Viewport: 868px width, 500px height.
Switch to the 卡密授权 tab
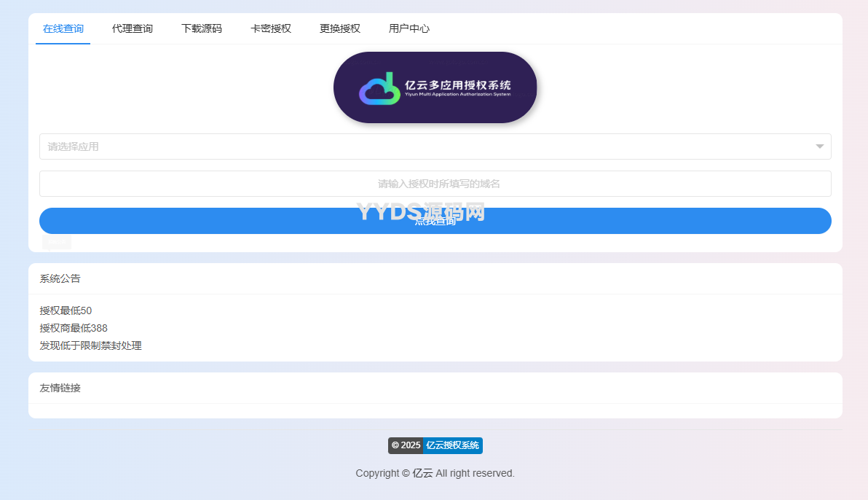270,28
